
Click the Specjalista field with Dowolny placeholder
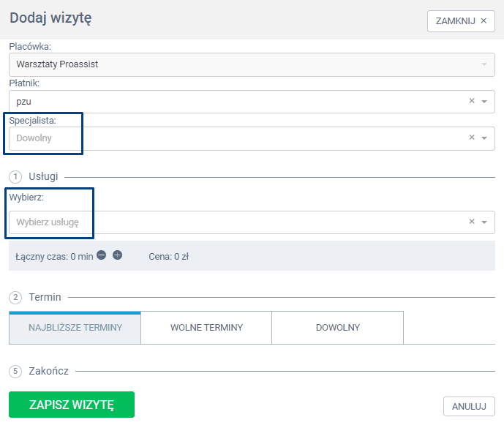[x=234, y=138]
